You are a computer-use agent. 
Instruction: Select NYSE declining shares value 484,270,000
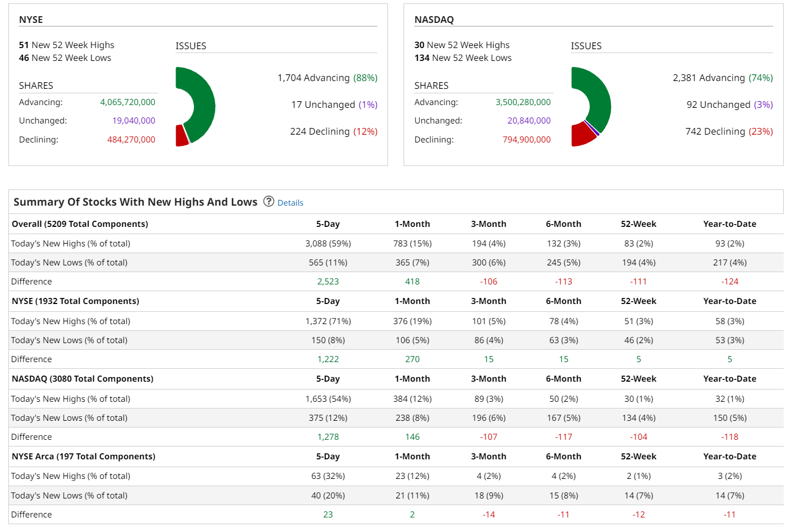tap(131, 140)
